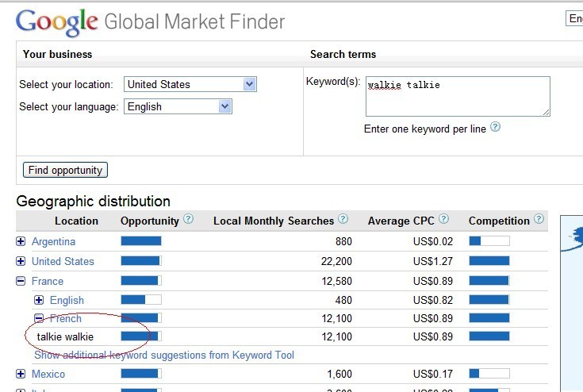583x392 pixels.
Task: Click the Geographic distribution heading
Action: tap(94, 202)
